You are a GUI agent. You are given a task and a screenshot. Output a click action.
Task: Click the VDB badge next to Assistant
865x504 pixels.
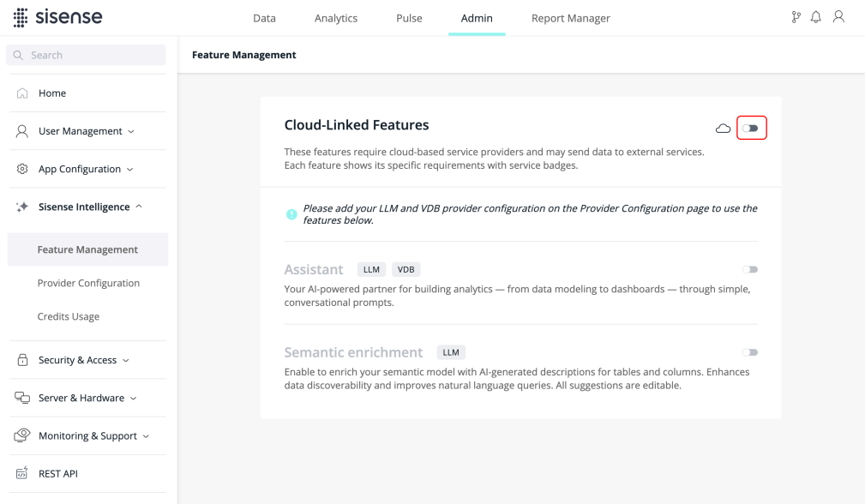[406, 270]
